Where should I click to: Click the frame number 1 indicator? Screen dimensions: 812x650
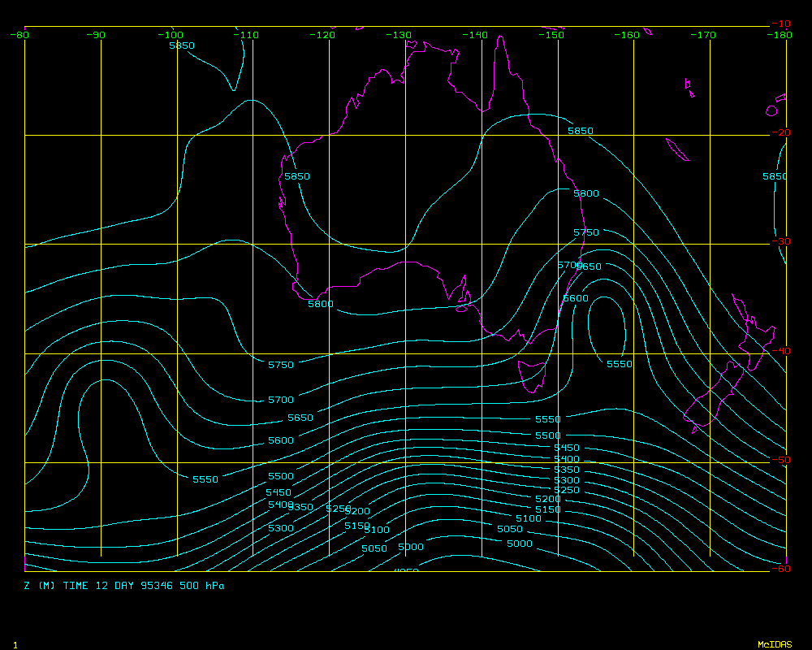pos(15,644)
